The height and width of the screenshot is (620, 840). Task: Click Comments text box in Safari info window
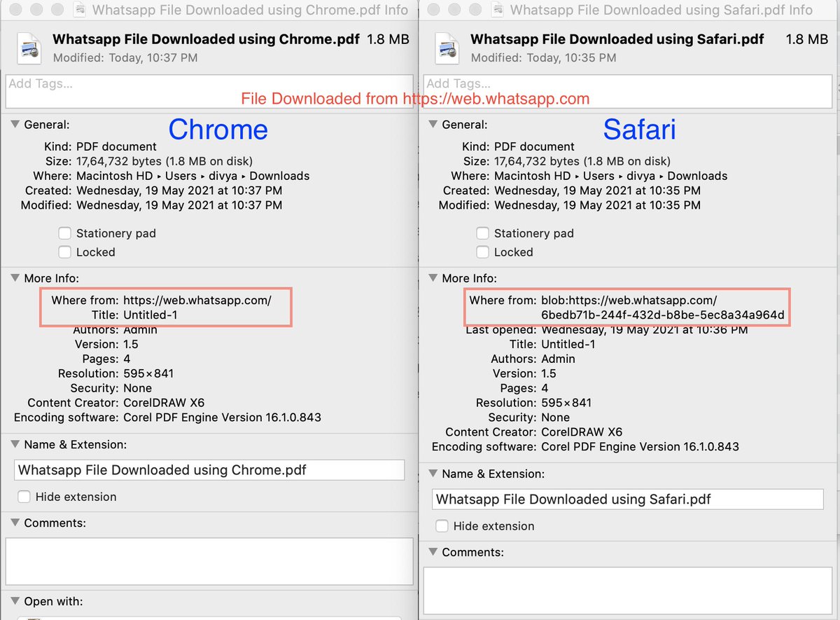pyautogui.click(x=627, y=590)
